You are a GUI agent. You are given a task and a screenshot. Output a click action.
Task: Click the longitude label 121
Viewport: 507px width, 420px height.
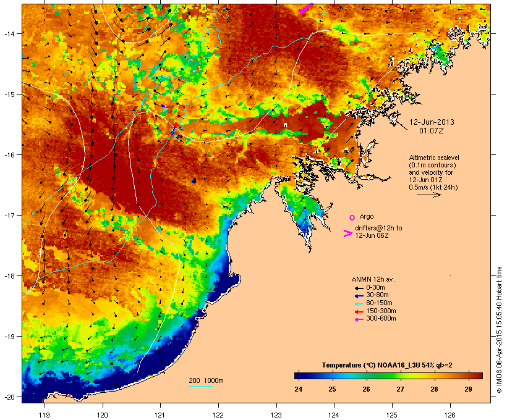tap(160, 415)
